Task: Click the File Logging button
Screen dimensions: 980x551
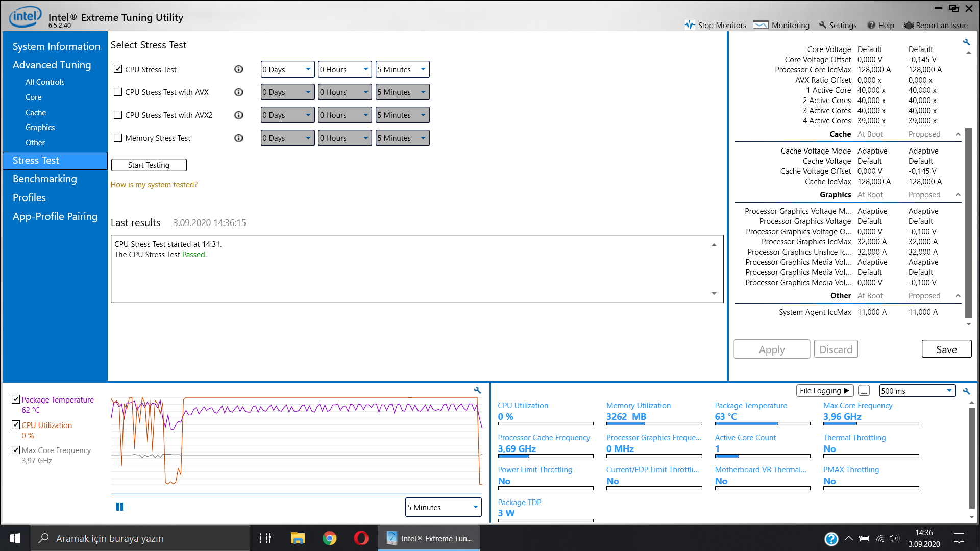Action: point(824,391)
